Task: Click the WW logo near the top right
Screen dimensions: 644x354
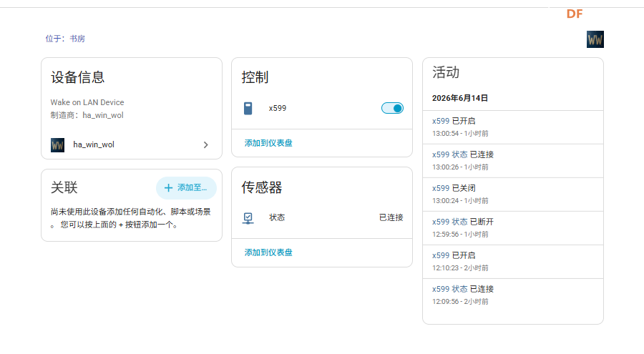Action: [x=595, y=39]
